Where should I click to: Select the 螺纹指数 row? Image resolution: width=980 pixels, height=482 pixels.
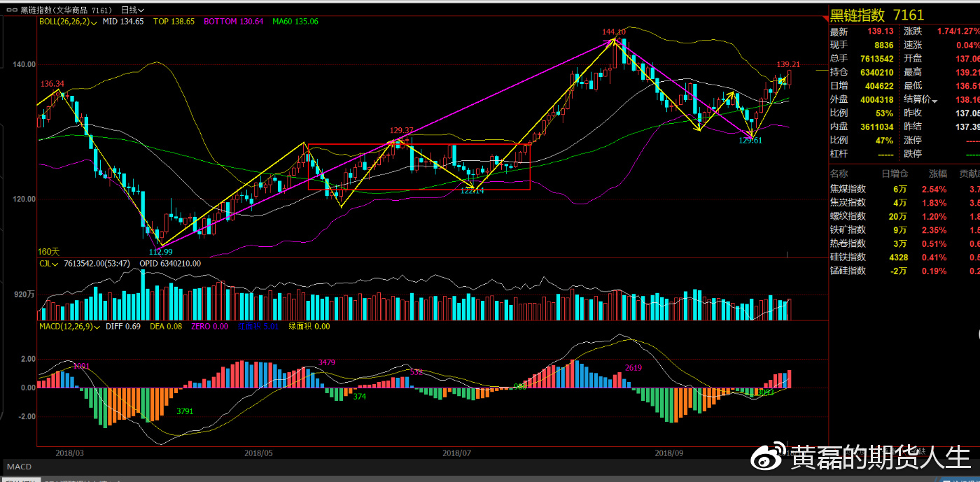(x=904, y=216)
